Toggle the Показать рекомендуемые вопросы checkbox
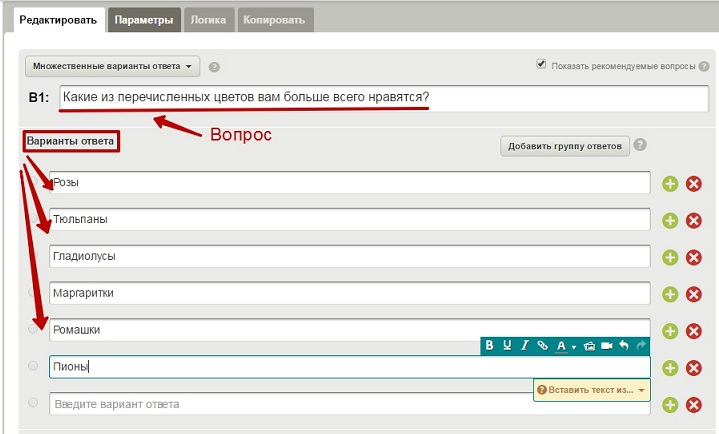Viewport: 719px width, 434px height. [x=541, y=65]
